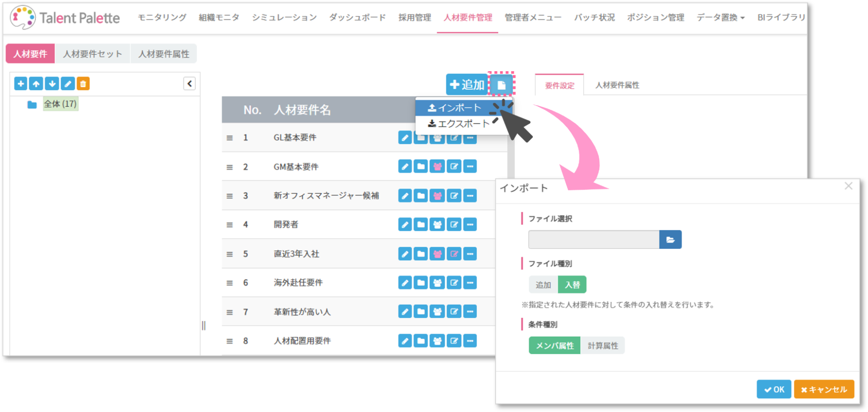This screenshot has height=412, width=868.
Task: Switch to the 人材要件属性 tab beside 人材要件セット
Action: click(x=164, y=54)
